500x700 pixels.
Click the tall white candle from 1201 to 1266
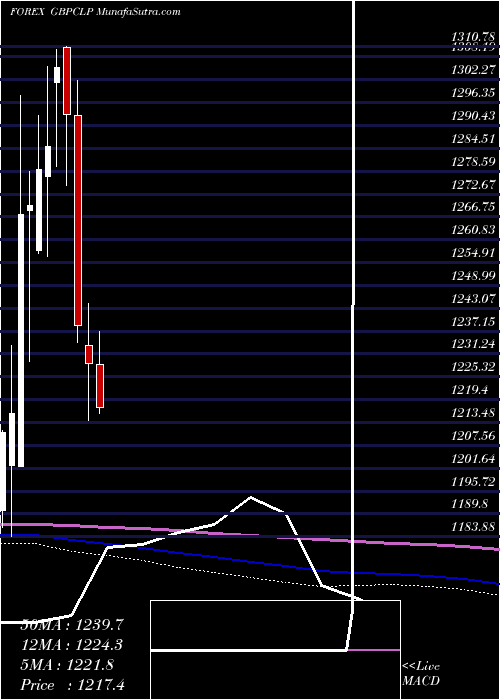tap(21, 341)
